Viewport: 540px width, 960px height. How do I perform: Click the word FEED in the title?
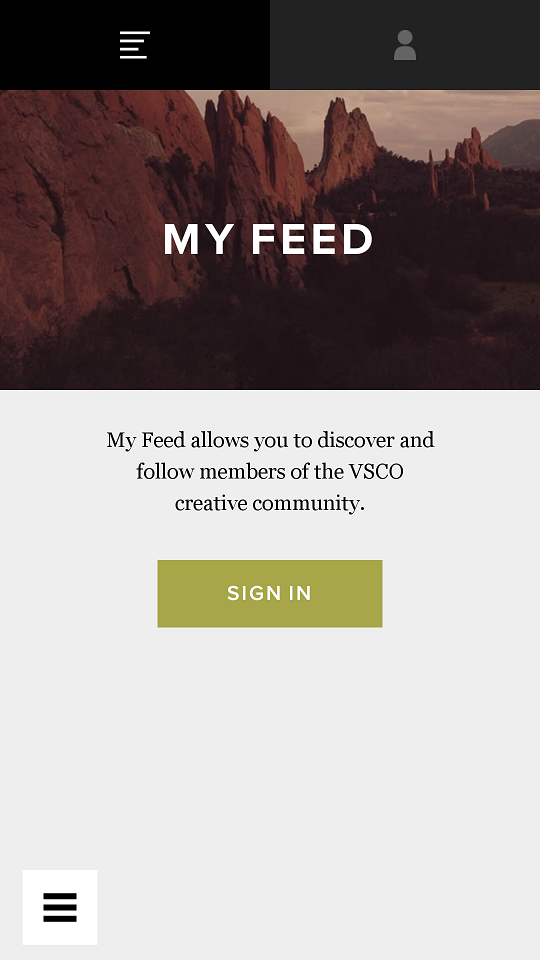[x=312, y=239]
